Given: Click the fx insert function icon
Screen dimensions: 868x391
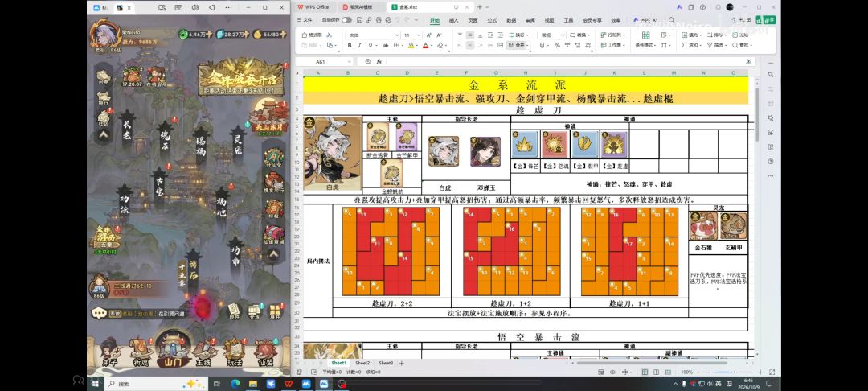Looking at the screenshot, I should (x=379, y=61).
